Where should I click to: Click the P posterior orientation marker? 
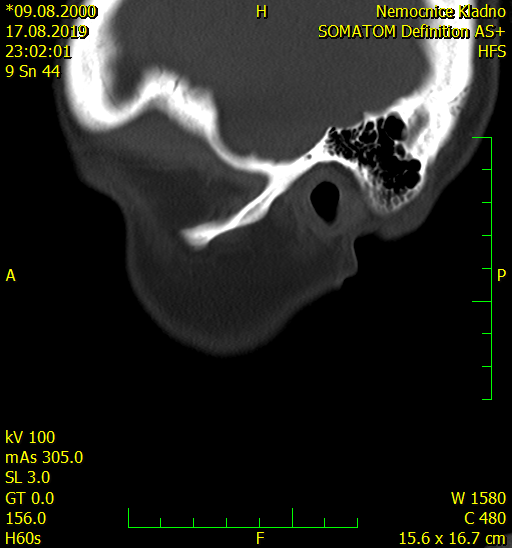coord(502,275)
